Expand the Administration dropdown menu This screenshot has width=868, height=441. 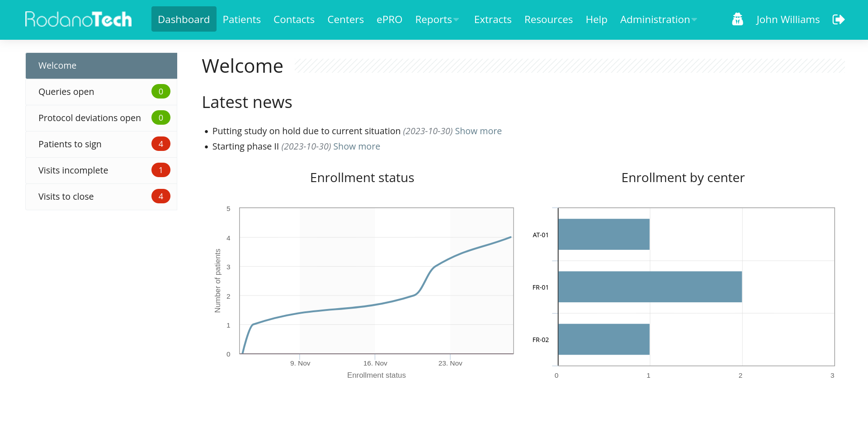click(x=658, y=19)
